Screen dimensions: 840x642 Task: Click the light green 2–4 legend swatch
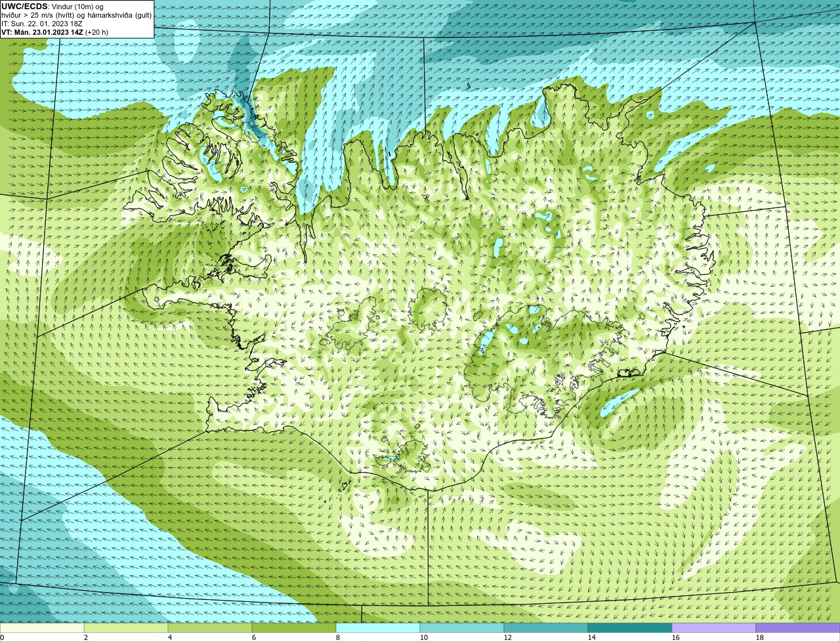[x=126, y=628]
